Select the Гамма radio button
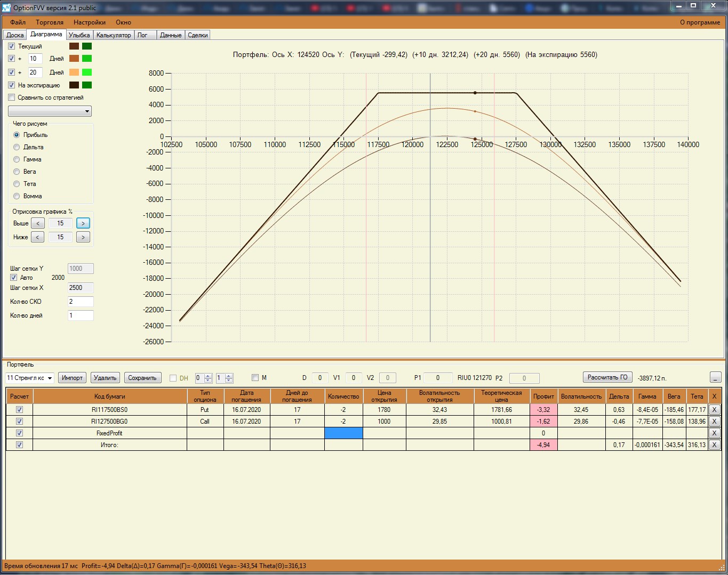The height and width of the screenshot is (575, 728). [x=17, y=159]
